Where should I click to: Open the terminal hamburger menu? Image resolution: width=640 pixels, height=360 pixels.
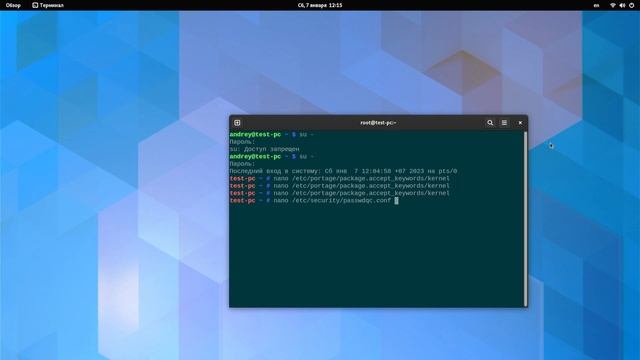click(504, 122)
